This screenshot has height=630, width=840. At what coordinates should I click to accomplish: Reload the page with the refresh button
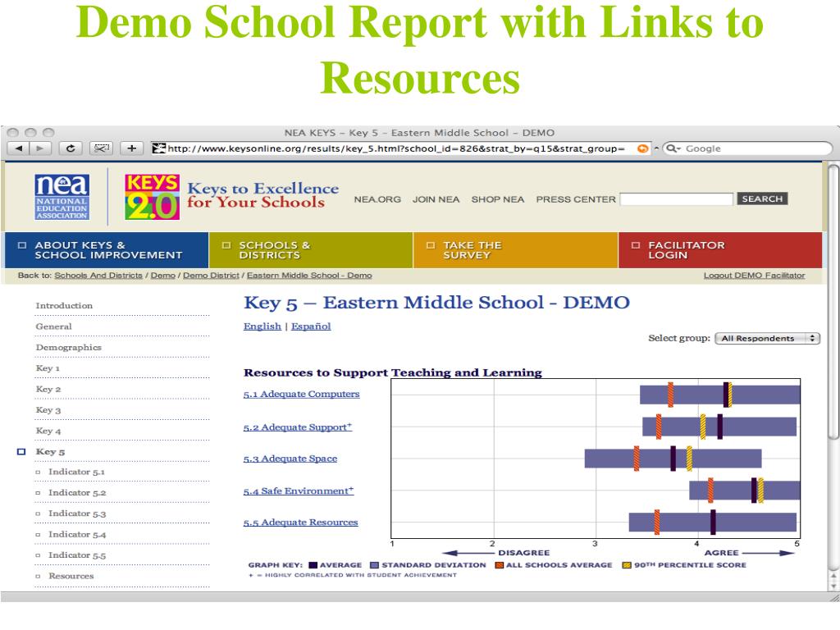[71, 148]
